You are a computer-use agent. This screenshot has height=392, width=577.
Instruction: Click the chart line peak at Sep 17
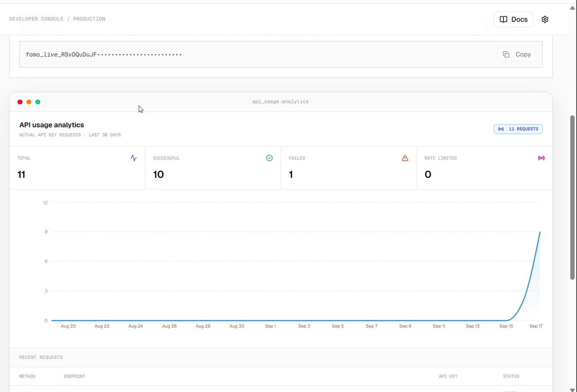pyautogui.click(x=540, y=232)
